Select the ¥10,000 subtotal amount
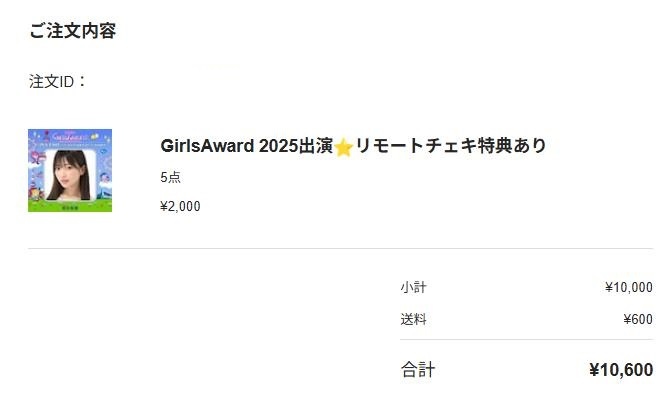The image size is (666, 406). pyautogui.click(x=629, y=288)
